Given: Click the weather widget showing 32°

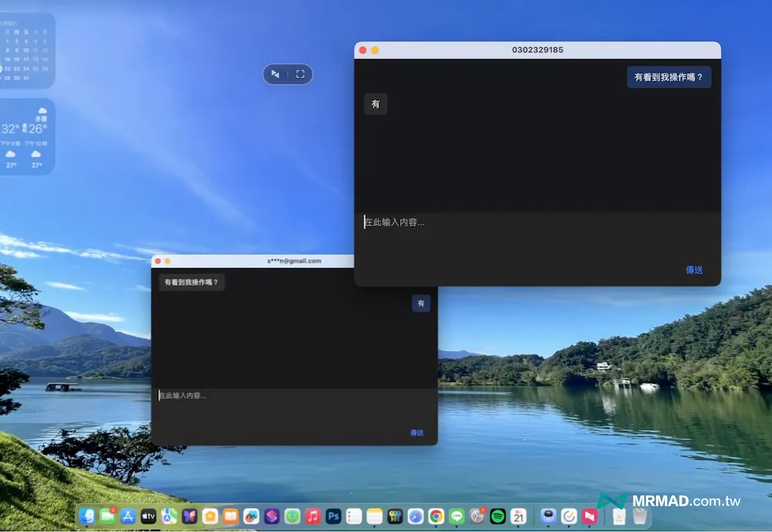Looking at the screenshot, I should tap(27, 137).
